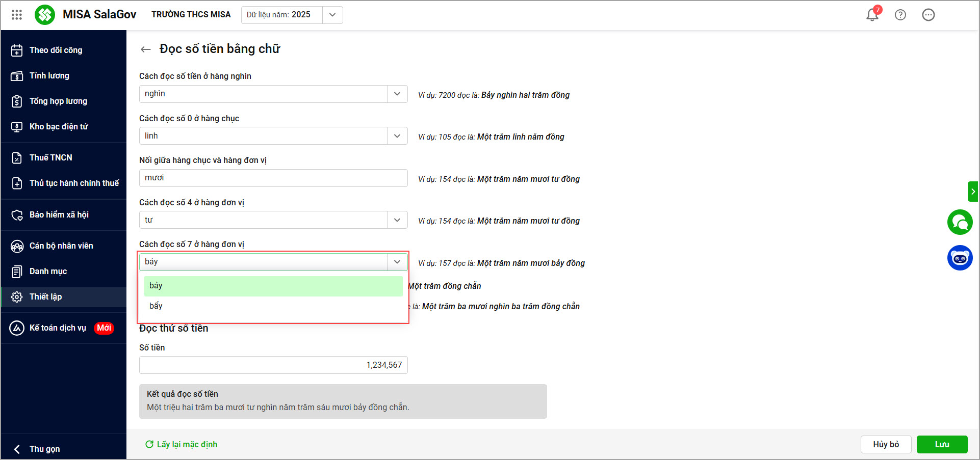Click the Thủ tục hành chính thuế label
The width and height of the screenshot is (980, 460).
74,183
